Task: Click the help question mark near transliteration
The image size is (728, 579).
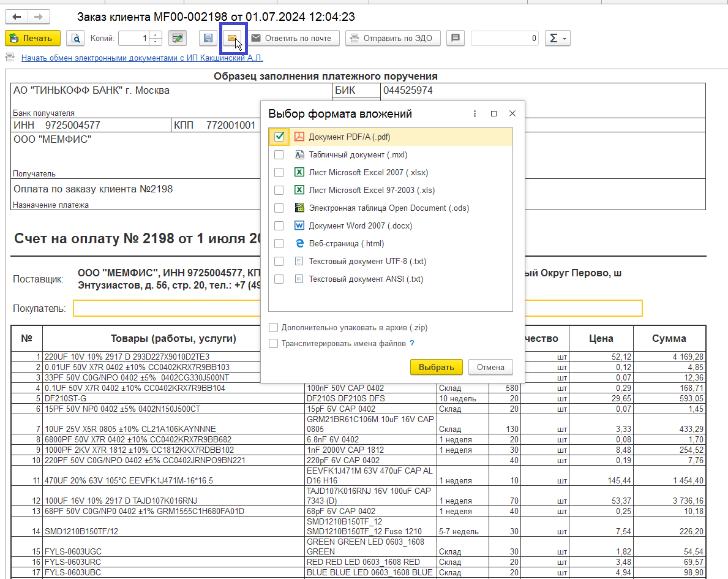Action: pyautogui.click(x=412, y=344)
